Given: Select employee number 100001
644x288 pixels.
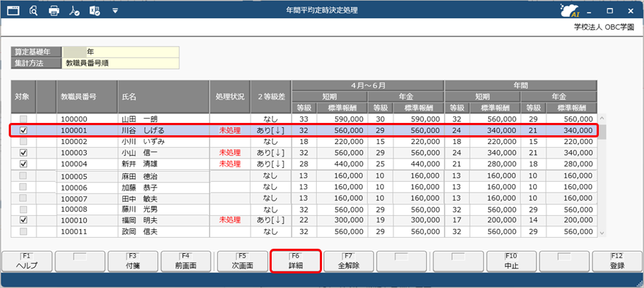Looking at the screenshot, I should tap(74, 130).
